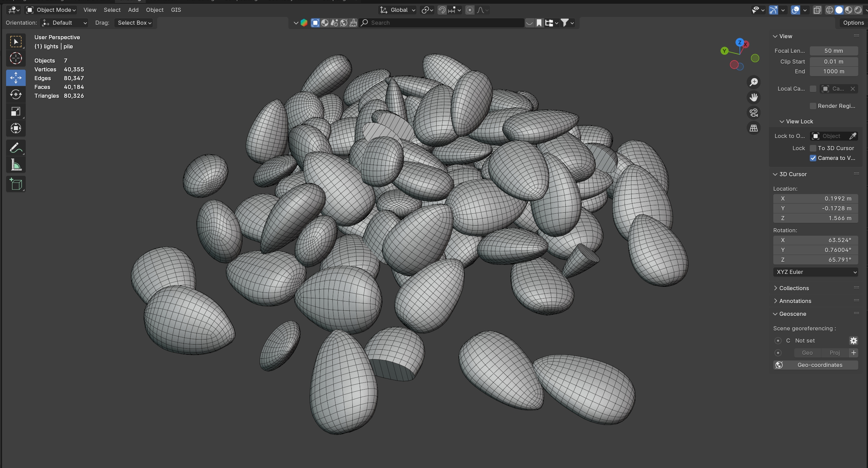Open the XYZ Euler rotation dropdown

point(815,272)
